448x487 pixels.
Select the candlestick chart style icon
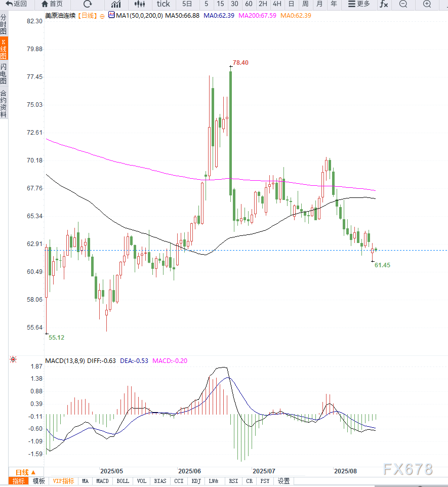coord(140,4)
